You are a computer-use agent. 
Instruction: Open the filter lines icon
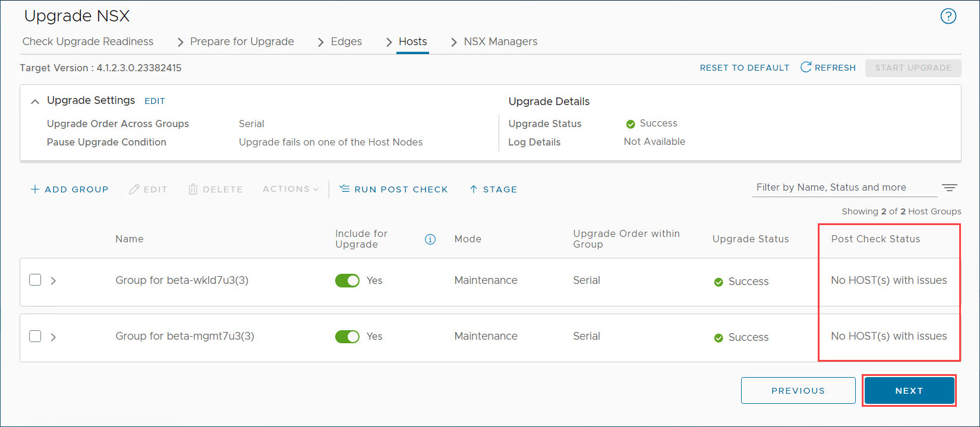click(949, 188)
